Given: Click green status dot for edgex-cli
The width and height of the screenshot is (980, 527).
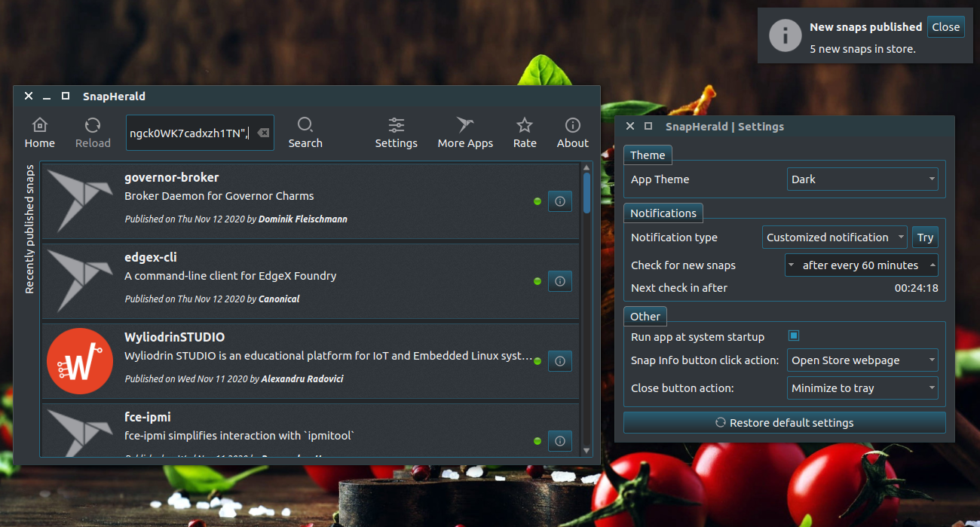Looking at the screenshot, I should point(537,281).
